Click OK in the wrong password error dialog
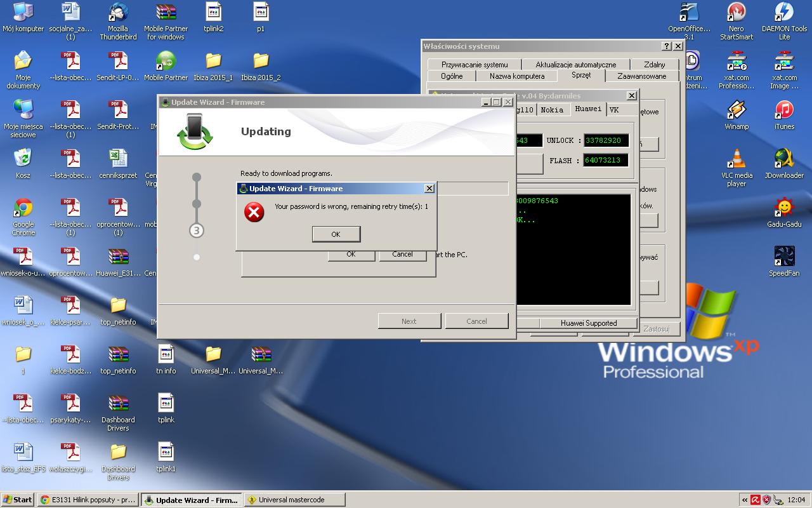 (x=336, y=234)
